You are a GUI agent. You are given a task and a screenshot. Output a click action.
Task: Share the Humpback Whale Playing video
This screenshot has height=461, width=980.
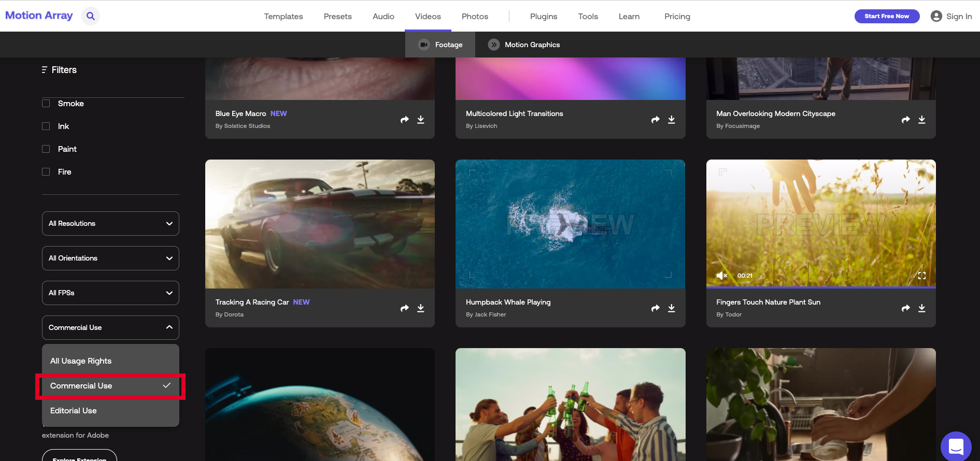click(656, 308)
